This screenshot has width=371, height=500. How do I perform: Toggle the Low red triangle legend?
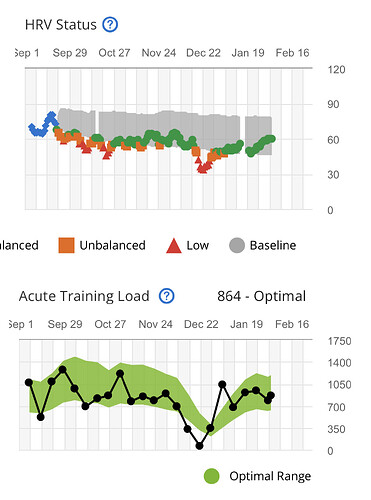(174, 246)
